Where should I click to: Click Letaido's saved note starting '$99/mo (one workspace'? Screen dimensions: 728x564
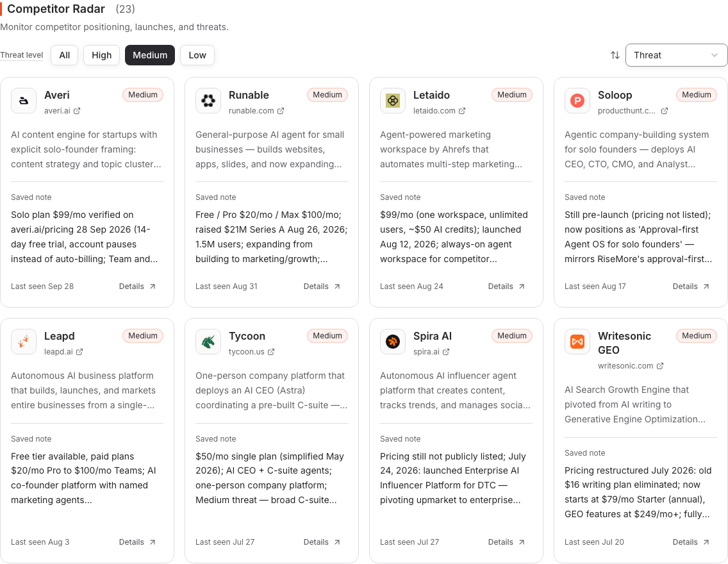[456, 236]
